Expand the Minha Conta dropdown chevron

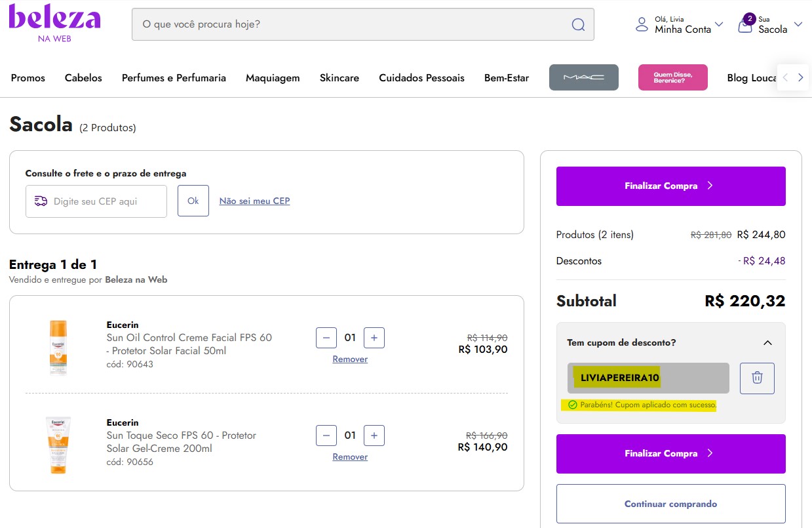(x=718, y=24)
